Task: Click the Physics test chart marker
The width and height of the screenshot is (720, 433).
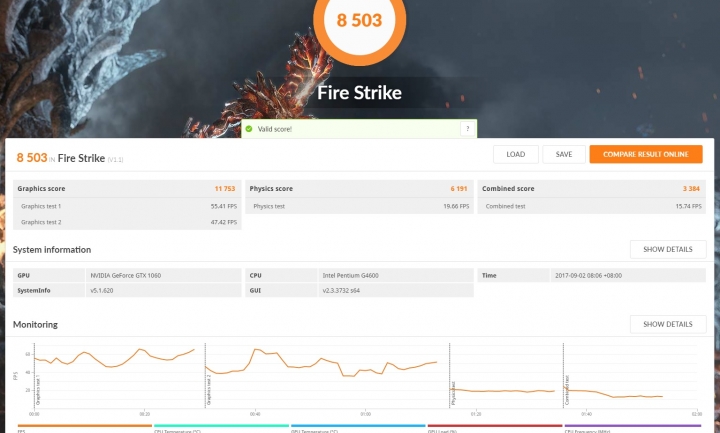Action: click(453, 394)
